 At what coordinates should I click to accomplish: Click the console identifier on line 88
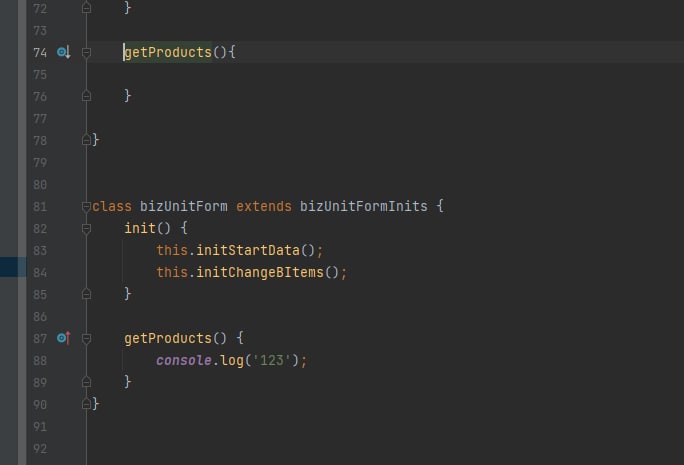click(184, 360)
